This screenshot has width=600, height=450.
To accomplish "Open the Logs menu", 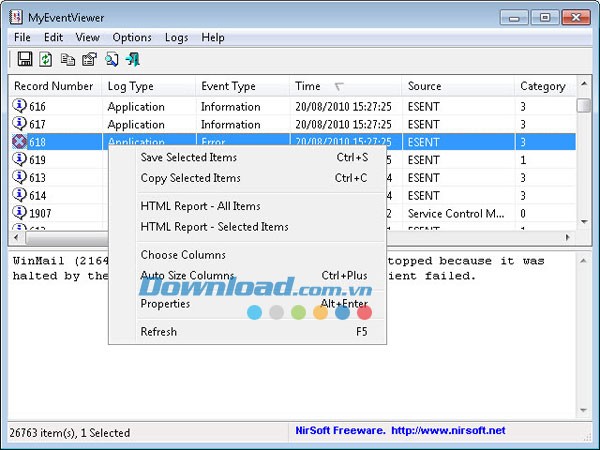I will (x=176, y=38).
